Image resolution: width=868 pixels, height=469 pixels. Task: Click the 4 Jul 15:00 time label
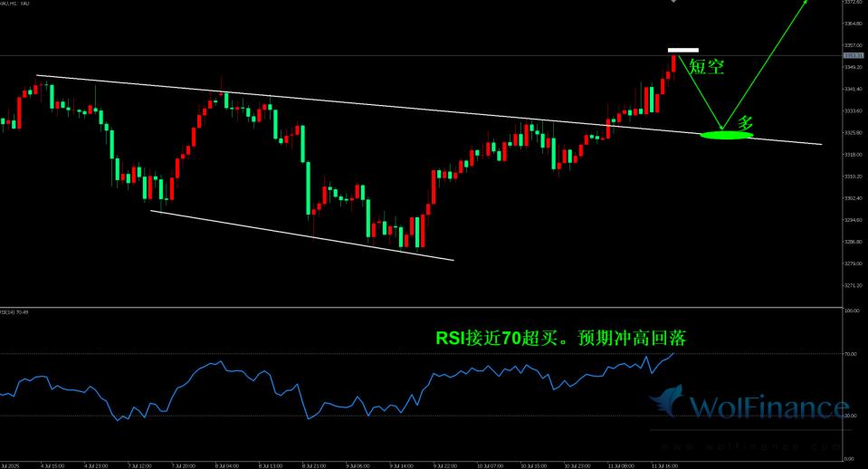tap(52, 466)
